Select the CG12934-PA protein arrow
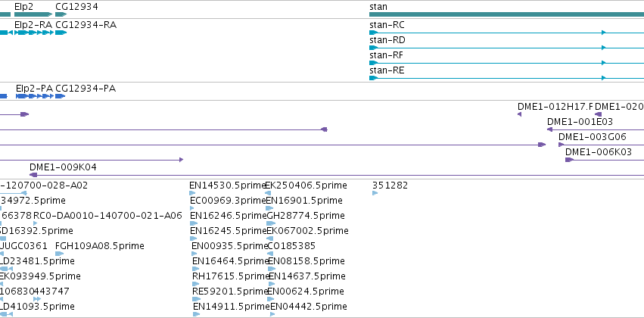The height and width of the screenshot is (318, 644). [x=61, y=96]
